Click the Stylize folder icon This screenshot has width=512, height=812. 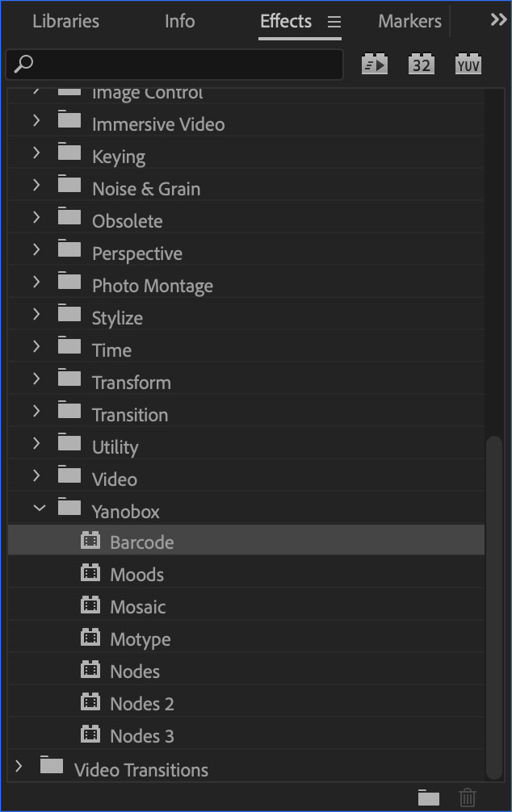click(x=70, y=316)
